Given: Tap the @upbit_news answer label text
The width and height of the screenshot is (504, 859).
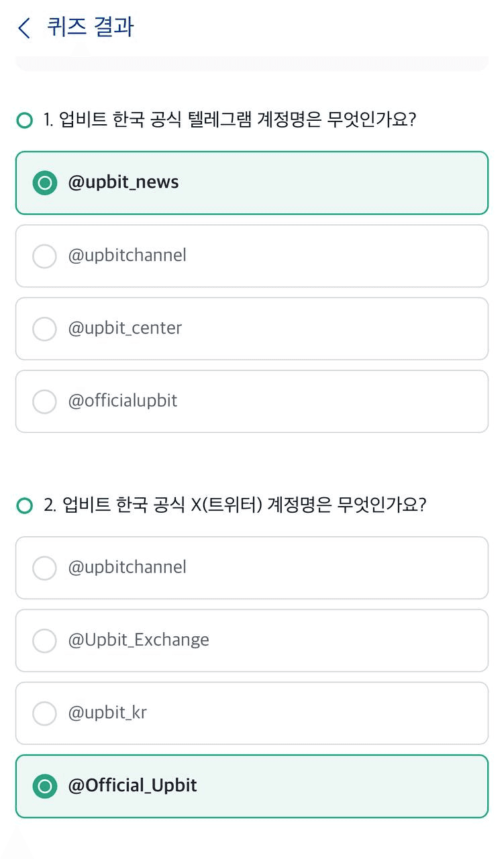Looking at the screenshot, I should 123,183.
